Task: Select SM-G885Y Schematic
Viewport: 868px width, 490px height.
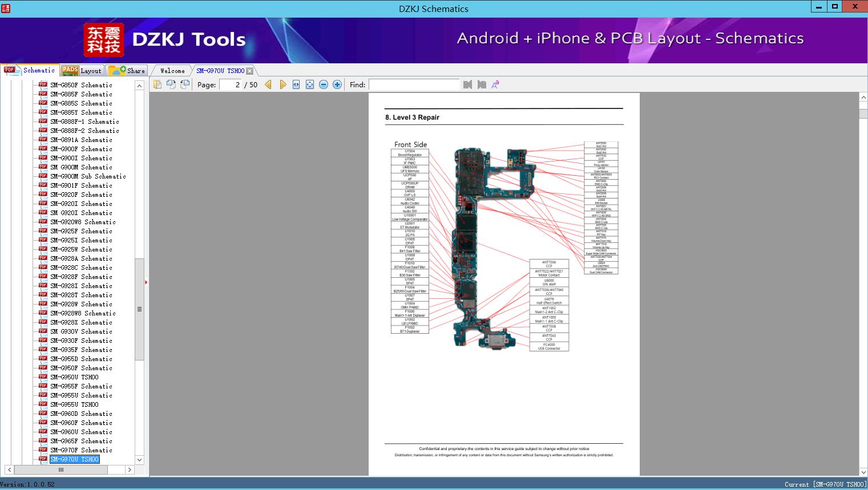Action: pos(81,112)
